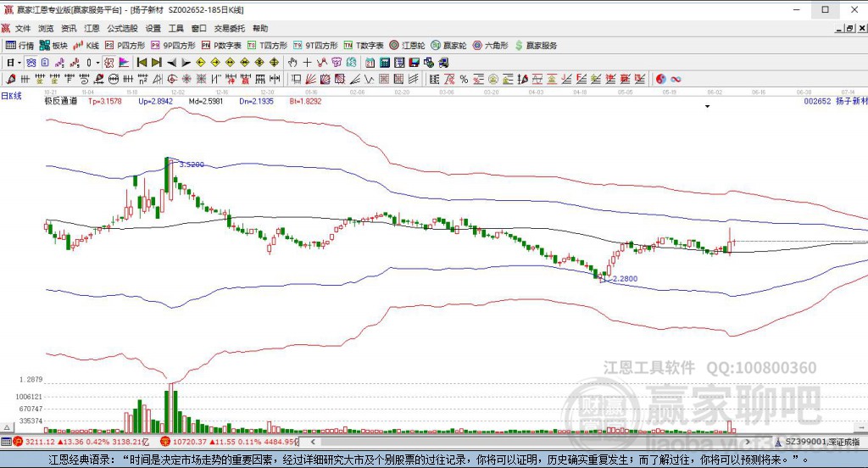Select the red fan lines tool
The width and height of the screenshot is (868, 468).
click(310, 79)
